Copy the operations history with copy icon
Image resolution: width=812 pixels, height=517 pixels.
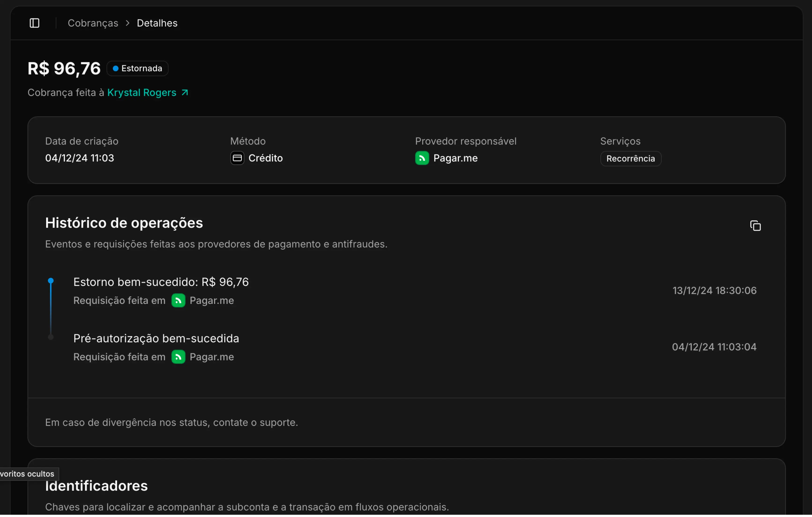coord(755,226)
